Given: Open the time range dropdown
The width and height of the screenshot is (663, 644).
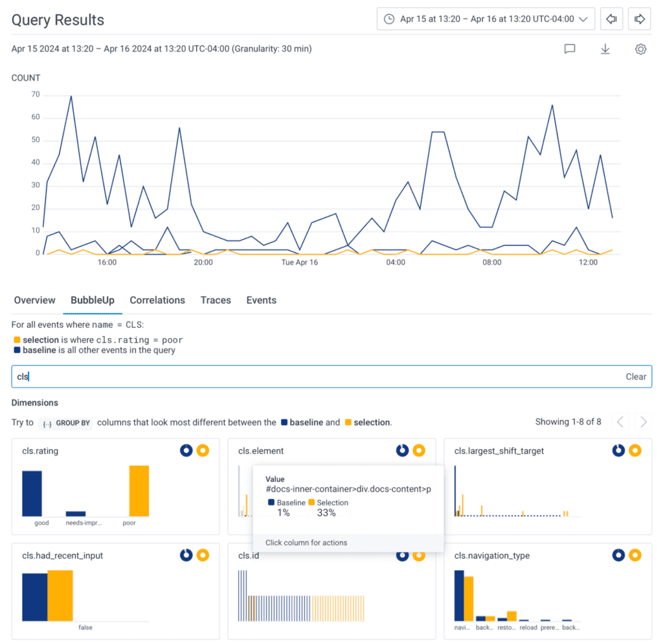Looking at the screenshot, I should [486, 19].
